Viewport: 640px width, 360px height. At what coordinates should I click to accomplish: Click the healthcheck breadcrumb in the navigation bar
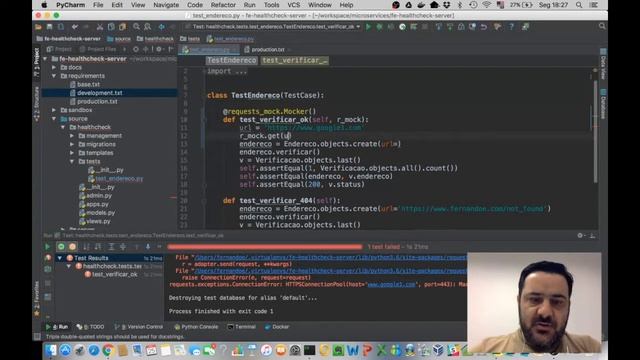[x=156, y=39]
